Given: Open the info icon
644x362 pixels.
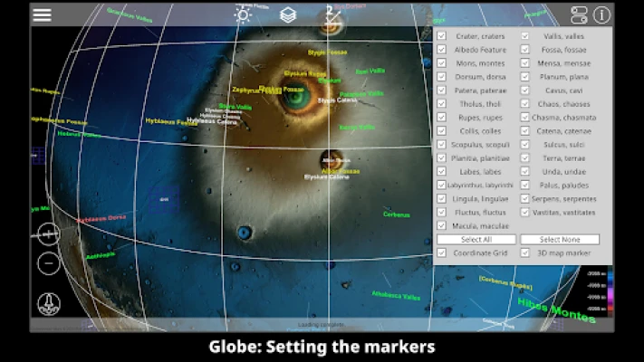Looking at the screenshot, I should point(602,14).
